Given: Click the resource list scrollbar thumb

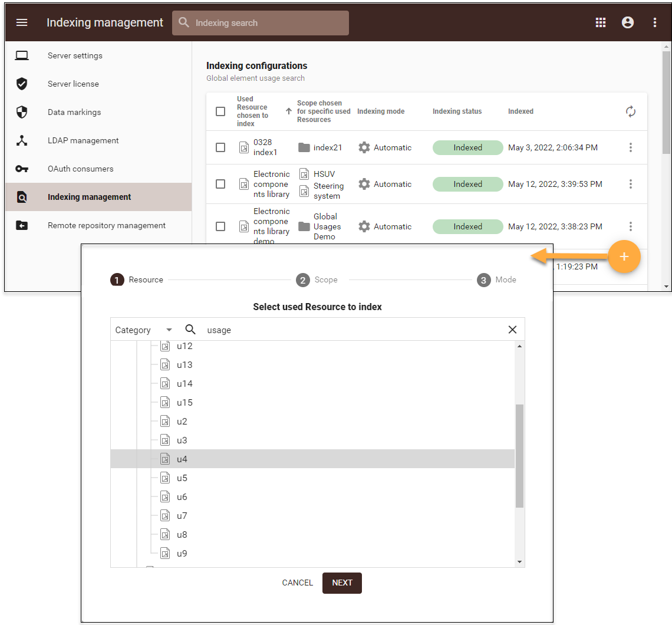Looking at the screenshot, I should coord(519,456).
